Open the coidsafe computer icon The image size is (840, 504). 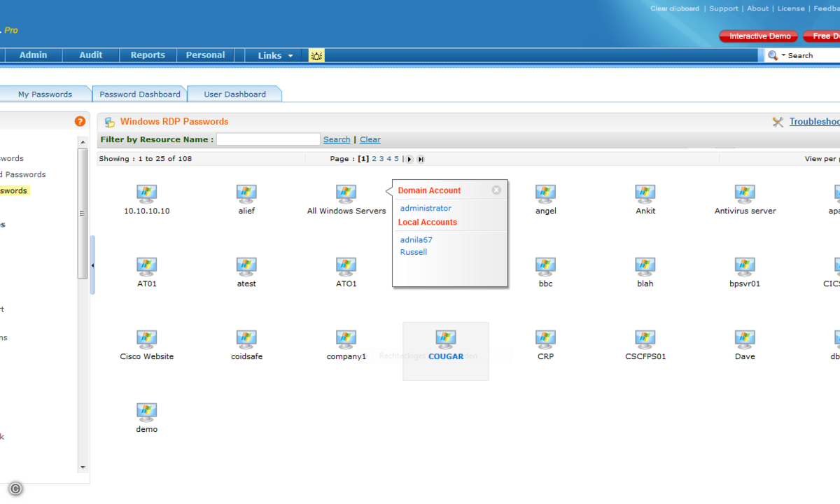tap(246, 339)
